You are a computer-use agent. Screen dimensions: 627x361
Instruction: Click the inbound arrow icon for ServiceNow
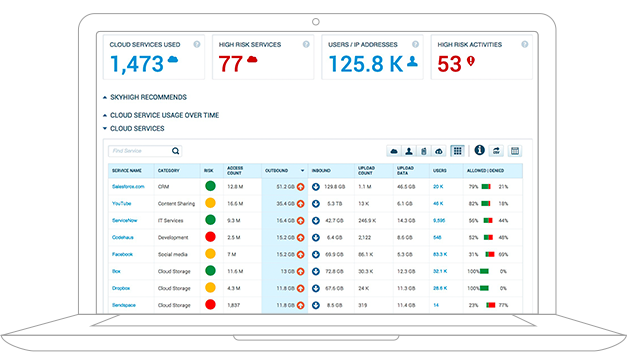316,220
